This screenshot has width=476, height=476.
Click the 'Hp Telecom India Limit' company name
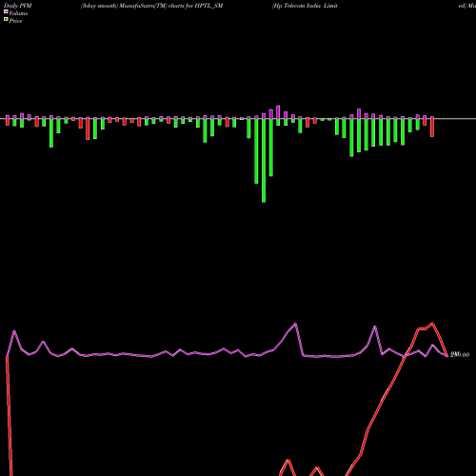[305, 6]
